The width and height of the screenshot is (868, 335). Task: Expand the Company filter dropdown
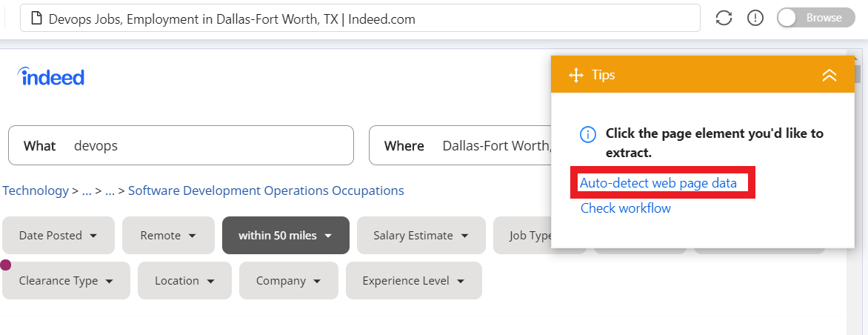tap(288, 281)
